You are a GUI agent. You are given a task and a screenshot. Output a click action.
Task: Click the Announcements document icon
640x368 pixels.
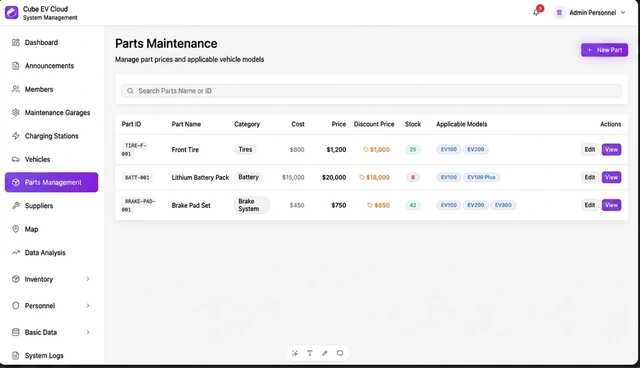(16, 66)
